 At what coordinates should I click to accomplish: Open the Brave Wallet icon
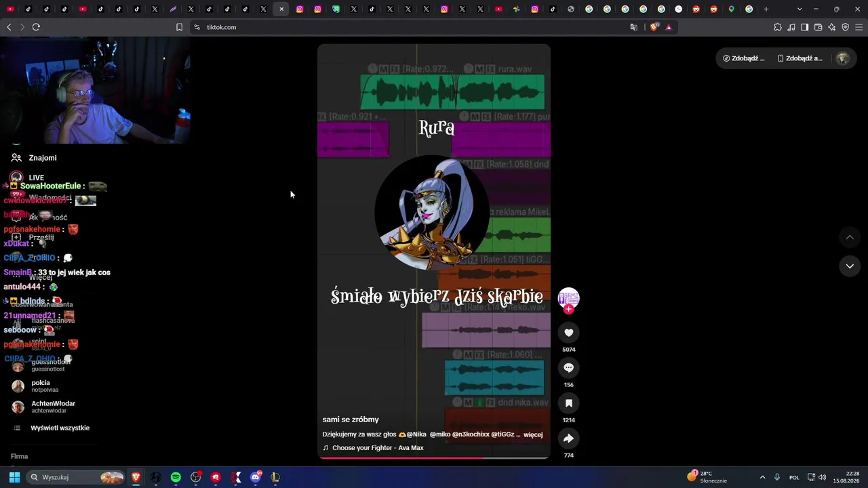[818, 27]
